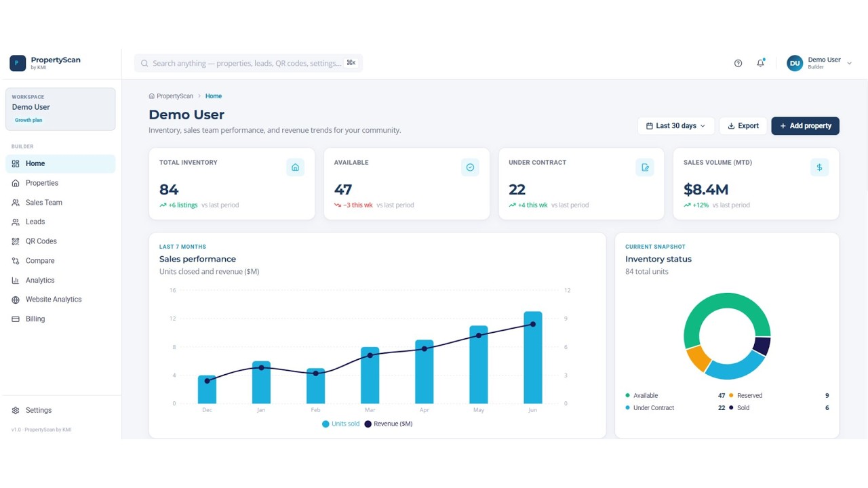Click the DU user avatar
This screenshot has width=868, height=488.
[x=795, y=63]
